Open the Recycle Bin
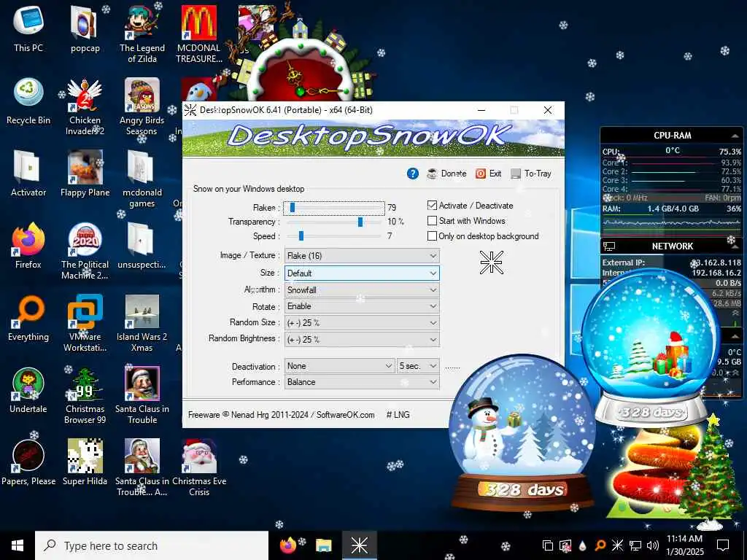This screenshot has width=747, height=560. 28,101
